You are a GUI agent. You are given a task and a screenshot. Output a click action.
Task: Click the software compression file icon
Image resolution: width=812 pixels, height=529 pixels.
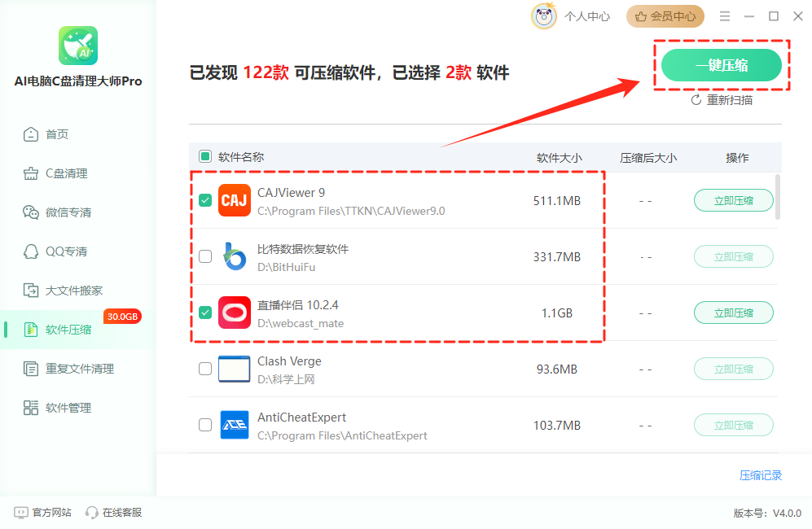pyautogui.click(x=31, y=330)
